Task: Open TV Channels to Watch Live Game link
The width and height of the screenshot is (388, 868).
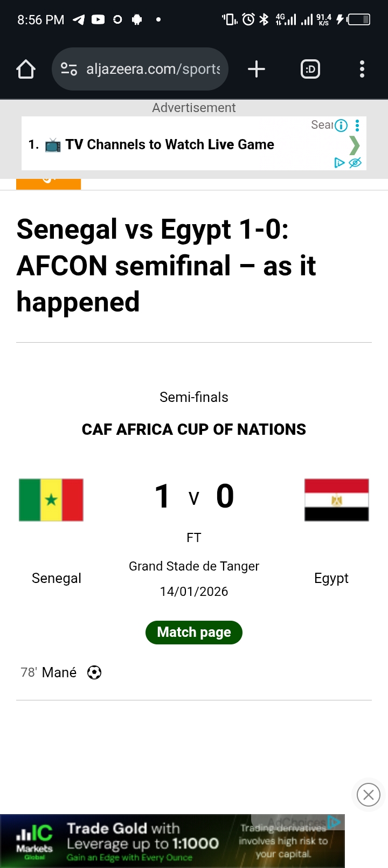Action: pyautogui.click(x=169, y=144)
